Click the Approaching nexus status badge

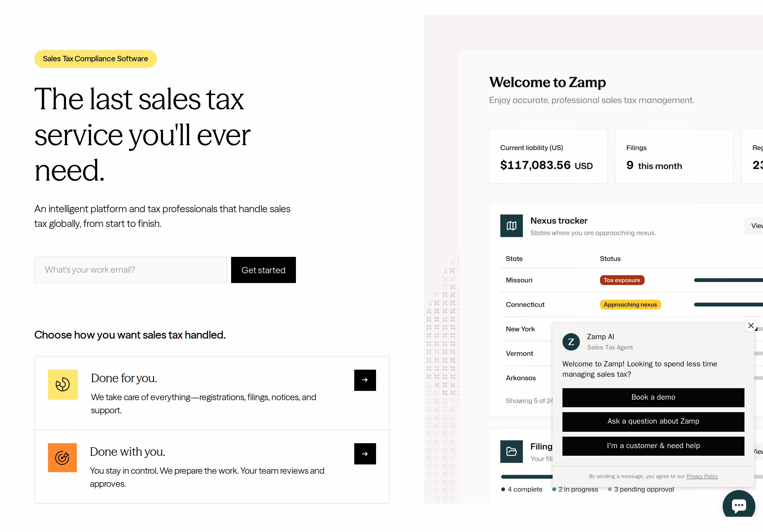click(x=630, y=304)
